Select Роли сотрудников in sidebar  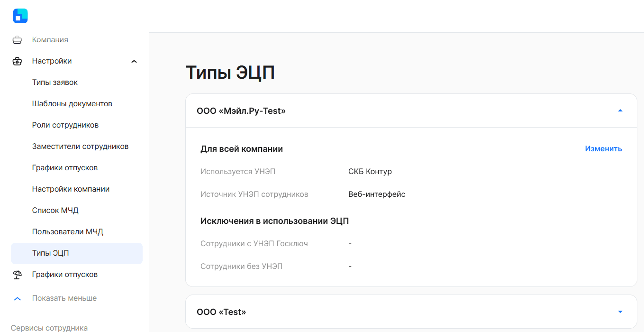(x=65, y=125)
